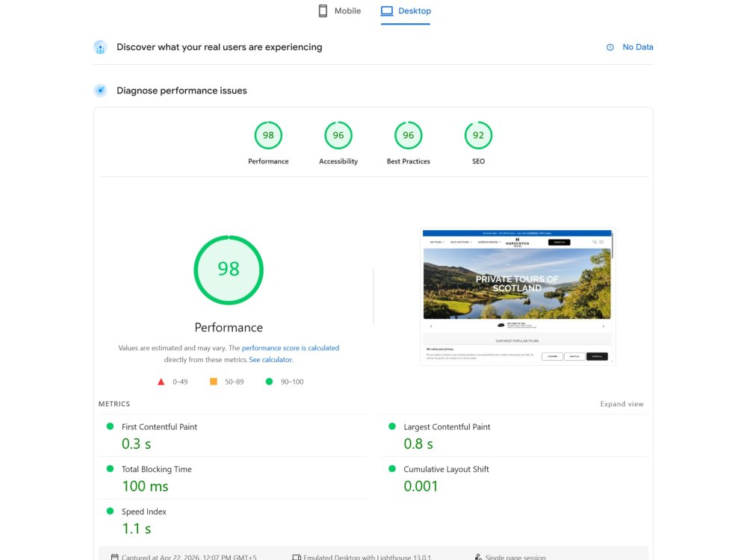Click Cumulative Layout Shift green status dot
This screenshot has height=560, width=747.
[392, 469]
